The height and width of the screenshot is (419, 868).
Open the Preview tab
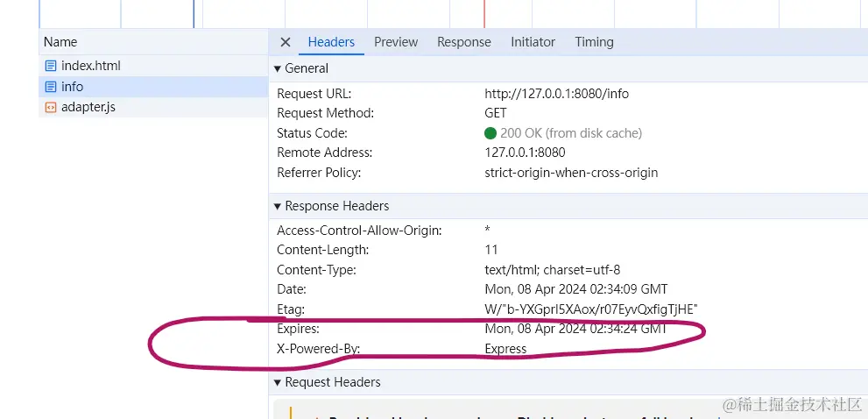click(x=396, y=42)
